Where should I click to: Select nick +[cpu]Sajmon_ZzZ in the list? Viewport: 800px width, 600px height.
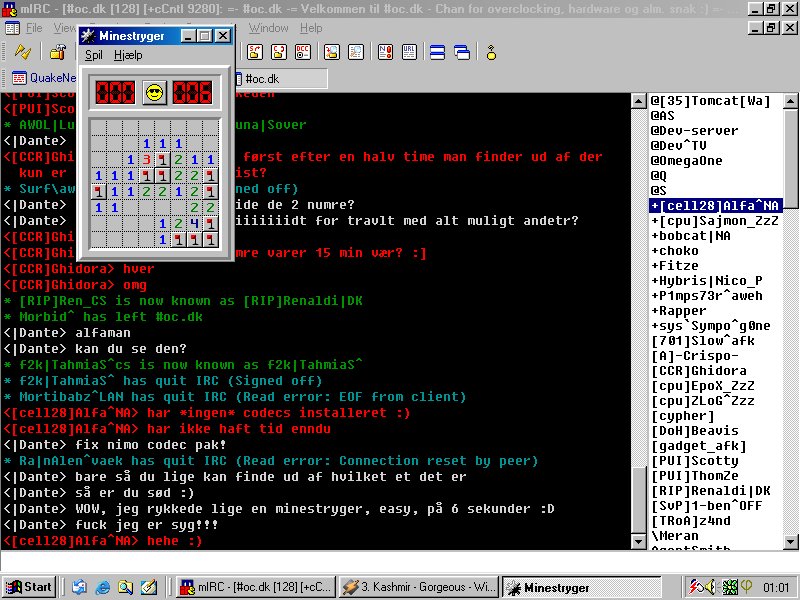click(x=715, y=220)
